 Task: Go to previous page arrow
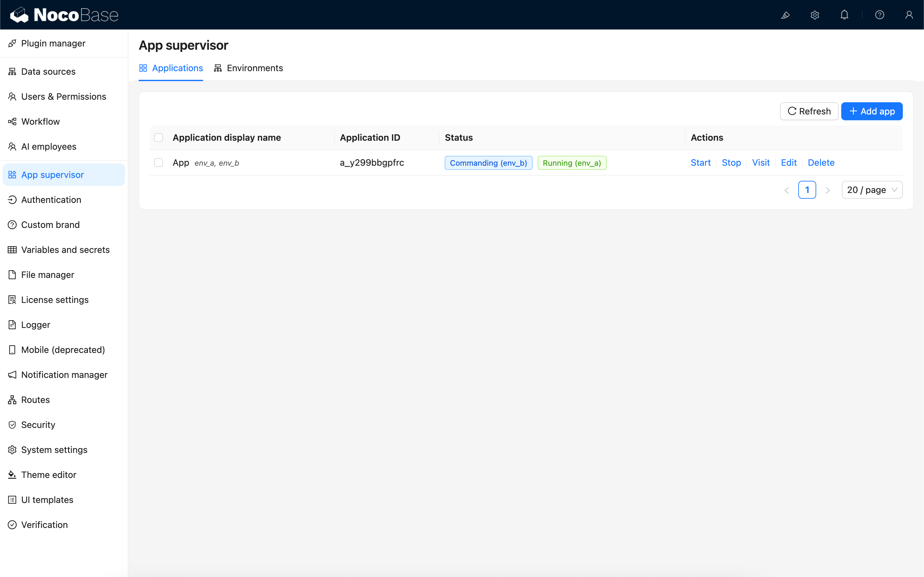(787, 190)
